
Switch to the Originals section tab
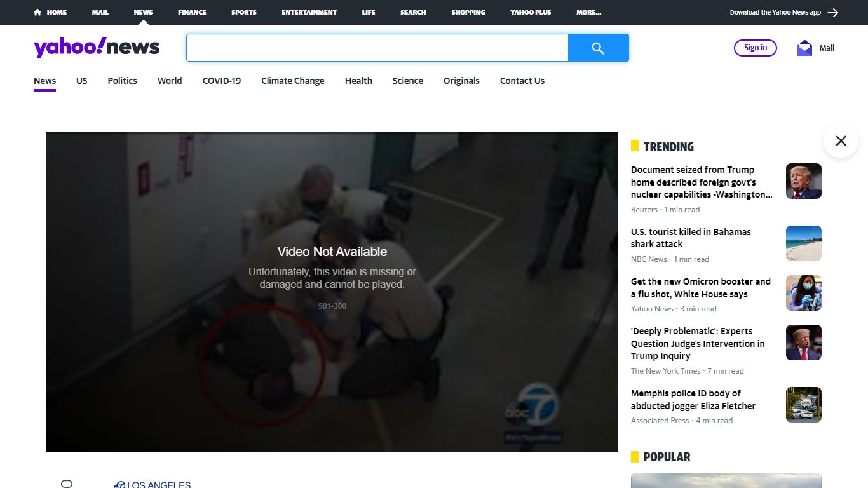coord(461,81)
